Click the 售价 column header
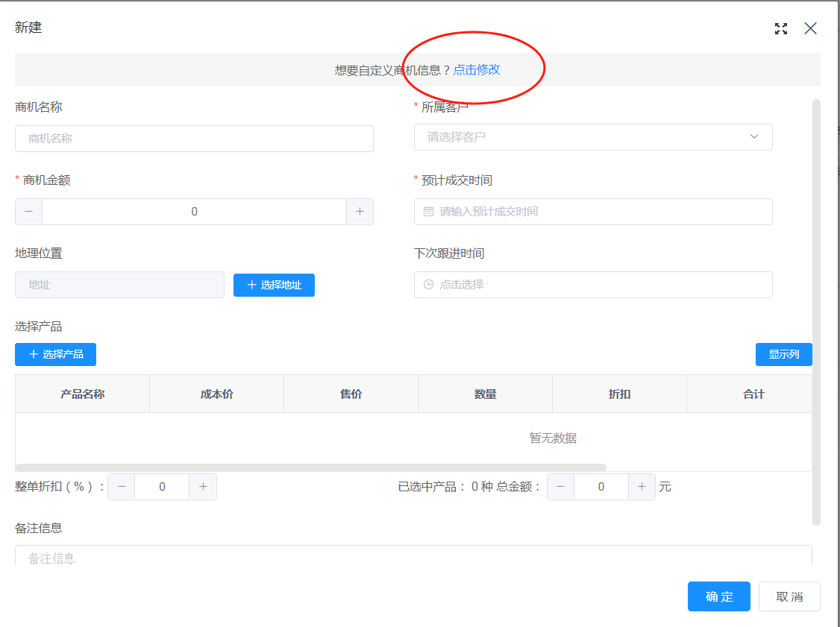840x627 pixels. pyautogui.click(x=351, y=394)
